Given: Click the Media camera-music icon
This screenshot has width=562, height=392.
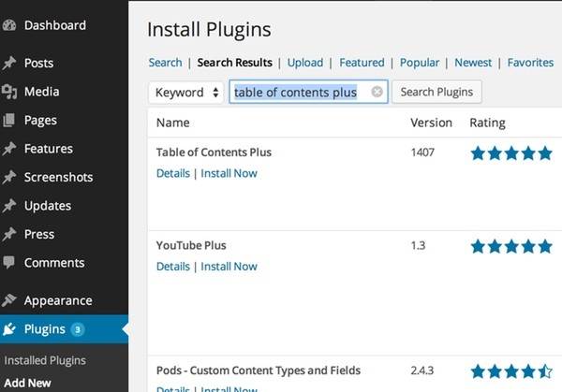Looking at the screenshot, I should (x=9, y=92).
